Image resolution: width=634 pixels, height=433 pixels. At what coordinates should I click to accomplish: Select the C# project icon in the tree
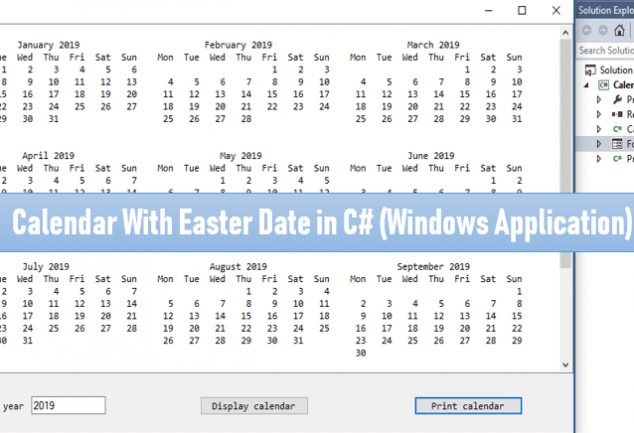(603, 85)
